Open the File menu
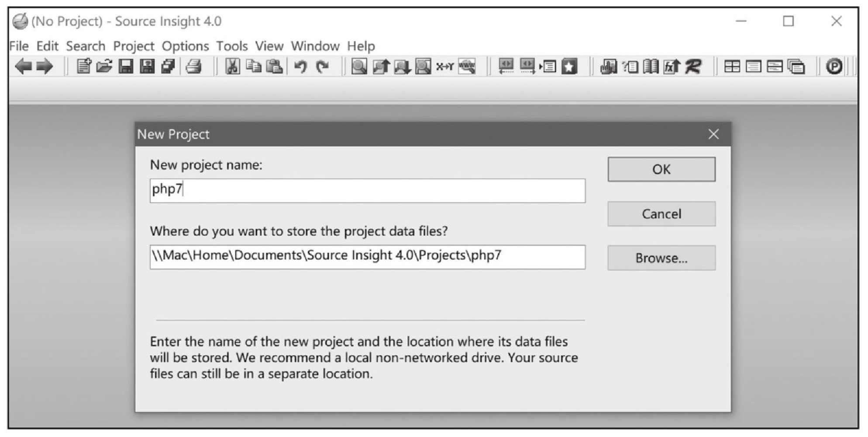868x437 pixels. pyautogui.click(x=19, y=46)
